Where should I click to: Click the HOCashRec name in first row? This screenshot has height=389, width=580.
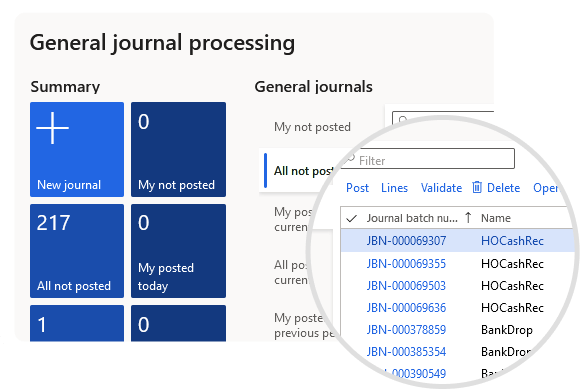pos(512,241)
